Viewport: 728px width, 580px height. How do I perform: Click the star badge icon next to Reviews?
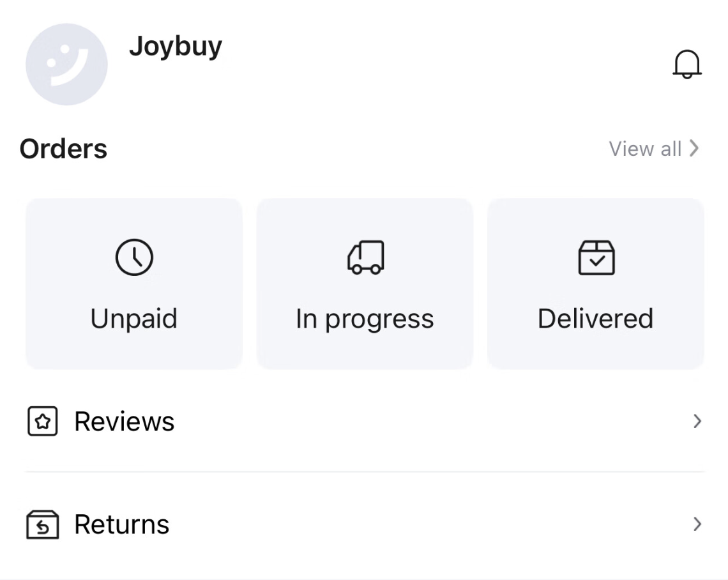(x=42, y=421)
